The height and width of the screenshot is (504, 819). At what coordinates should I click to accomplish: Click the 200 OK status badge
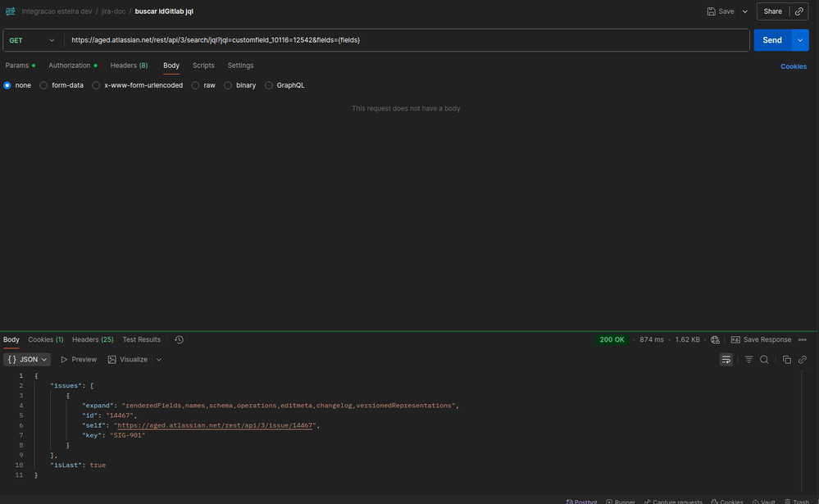pos(612,339)
